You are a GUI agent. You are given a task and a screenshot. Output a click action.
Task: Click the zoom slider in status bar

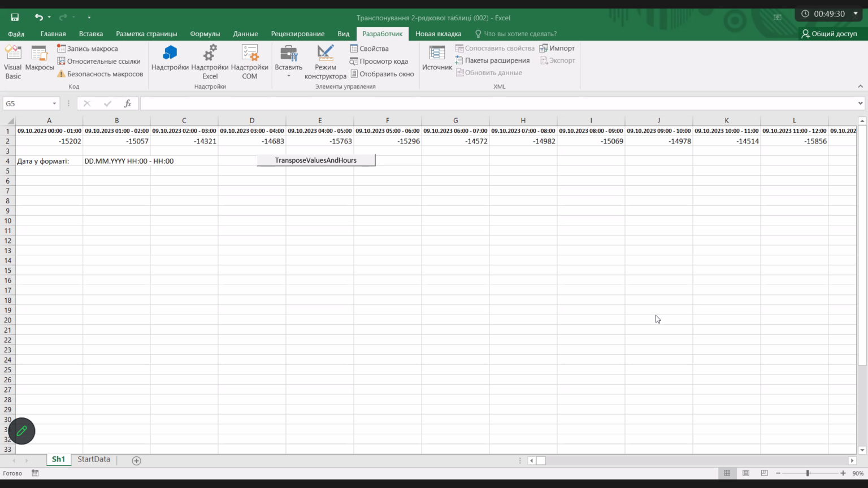tap(808, 473)
